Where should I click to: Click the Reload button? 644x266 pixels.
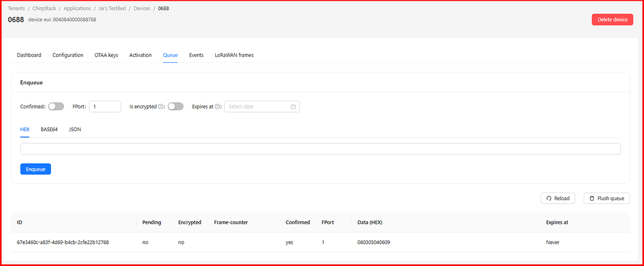tap(558, 198)
